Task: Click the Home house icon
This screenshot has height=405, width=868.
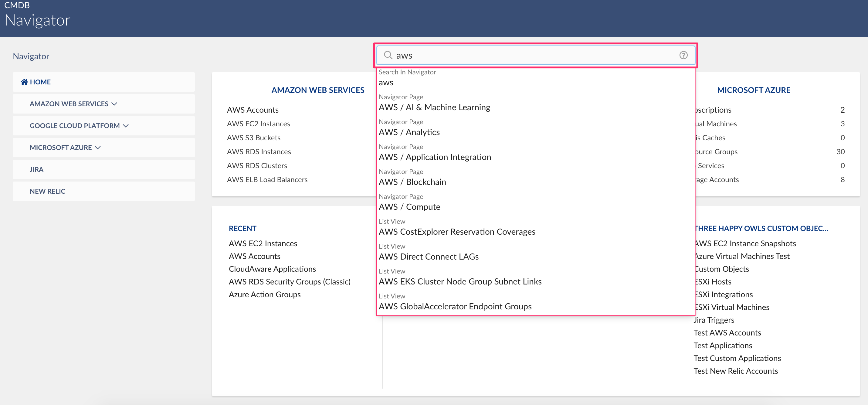Action: (x=24, y=82)
